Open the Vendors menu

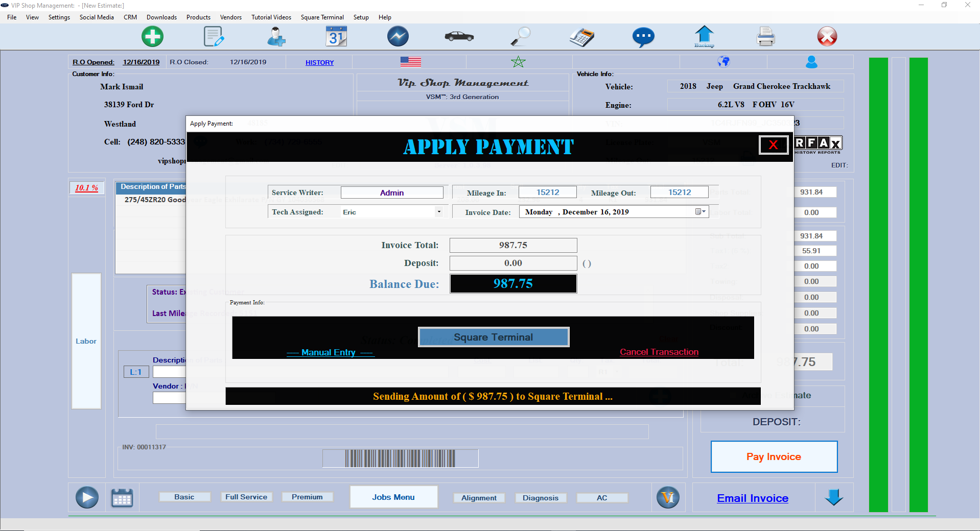click(230, 17)
